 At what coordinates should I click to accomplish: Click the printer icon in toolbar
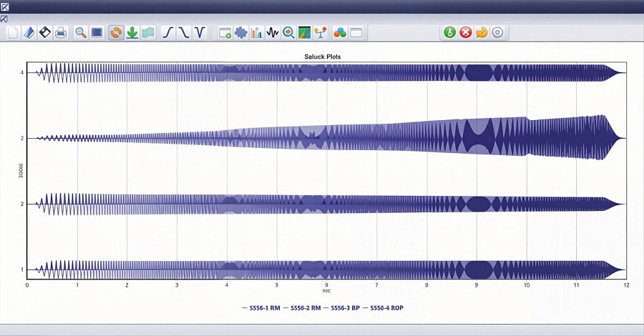(61, 32)
